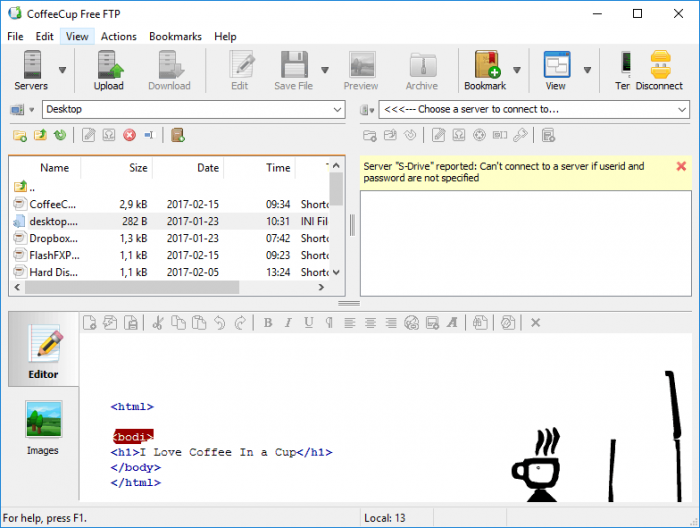Open the View menu
The height and width of the screenshot is (528, 700).
click(x=77, y=37)
